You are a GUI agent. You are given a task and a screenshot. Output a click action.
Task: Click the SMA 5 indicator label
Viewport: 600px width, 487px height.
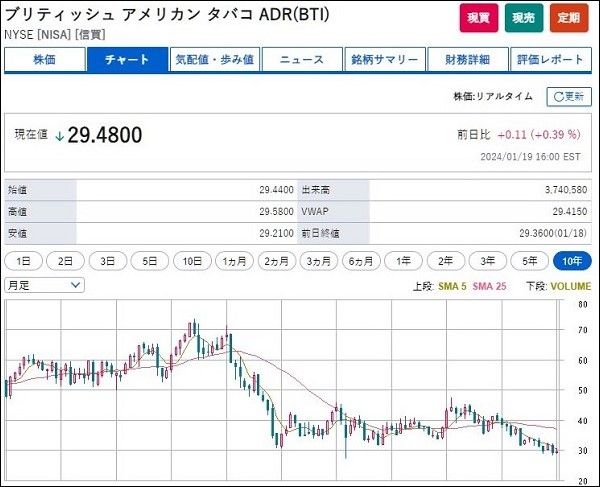pyautogui.click(x=452, y=286)
